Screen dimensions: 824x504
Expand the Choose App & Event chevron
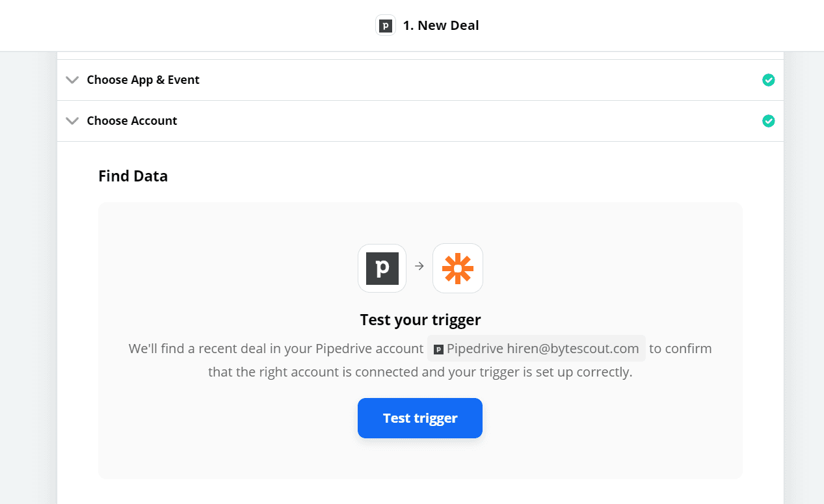tap(72, 80)
